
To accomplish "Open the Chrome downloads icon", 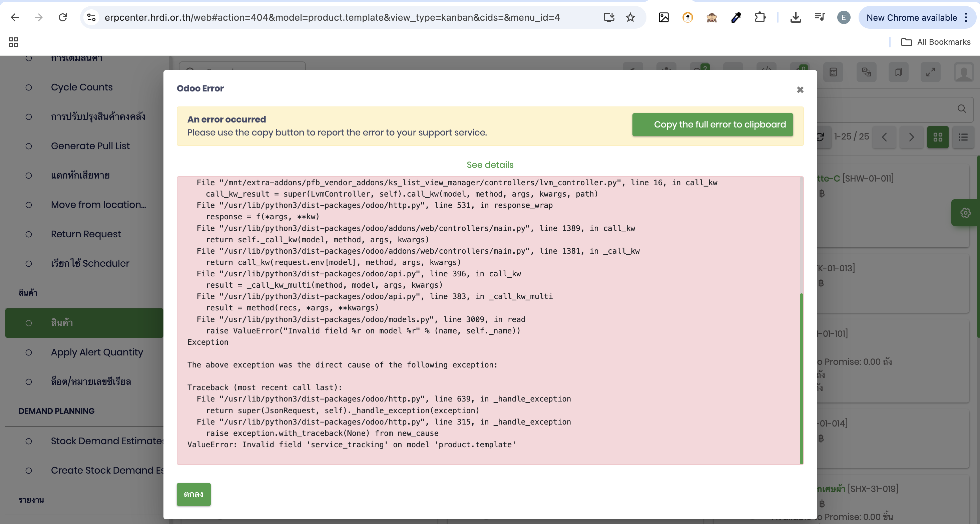I will pos(796,17).
